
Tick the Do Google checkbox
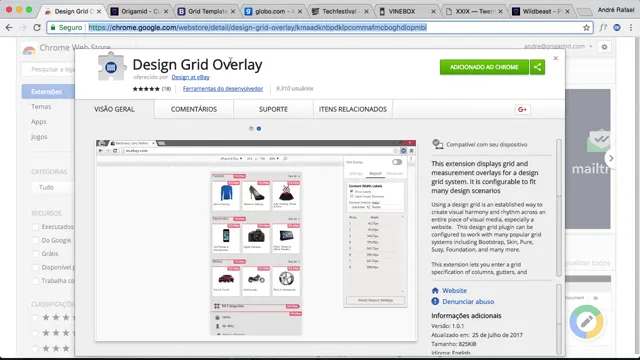click(36, 240)
